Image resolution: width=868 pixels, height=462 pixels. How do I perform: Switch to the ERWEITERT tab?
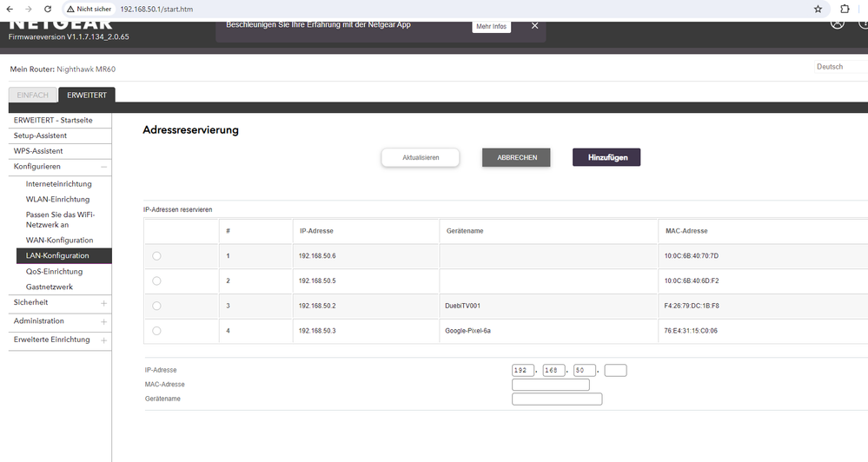[x=87, y=96]
